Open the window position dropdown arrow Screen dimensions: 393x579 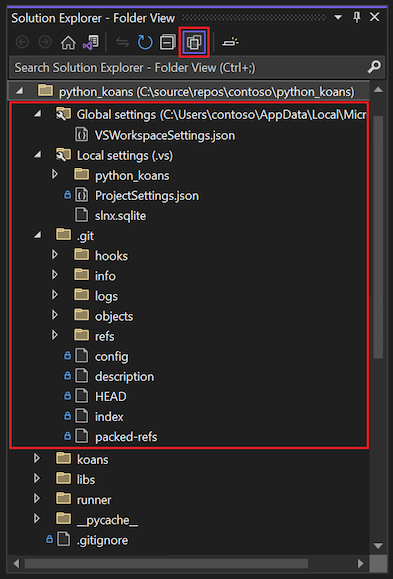(338, 18)
